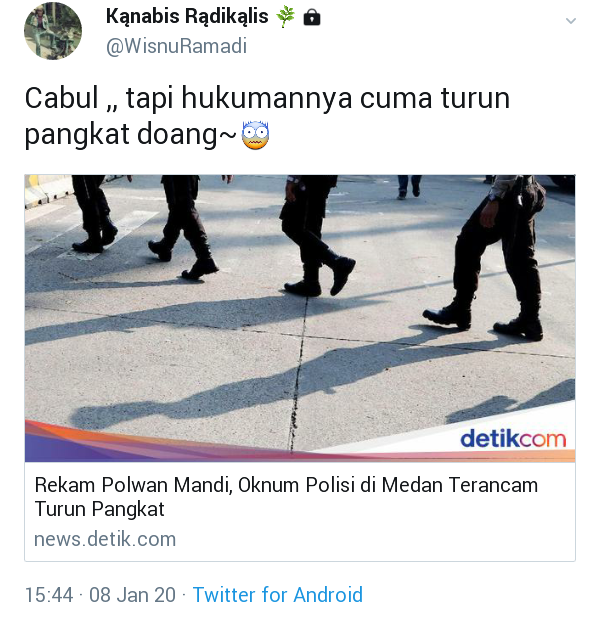Click the shocked face emoji in tweet
600x626 pixels.
(255, 135)
